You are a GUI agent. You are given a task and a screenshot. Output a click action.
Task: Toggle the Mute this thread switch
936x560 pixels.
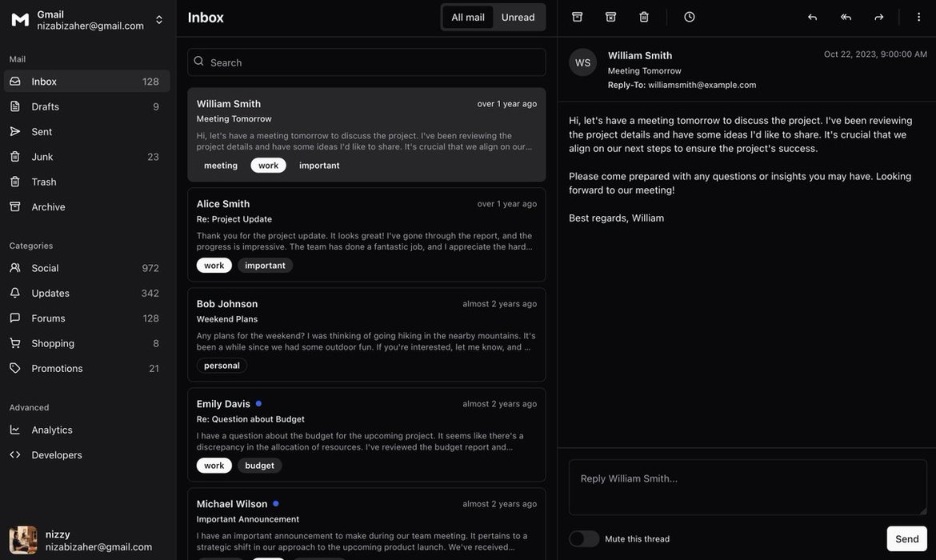(584, 538)
